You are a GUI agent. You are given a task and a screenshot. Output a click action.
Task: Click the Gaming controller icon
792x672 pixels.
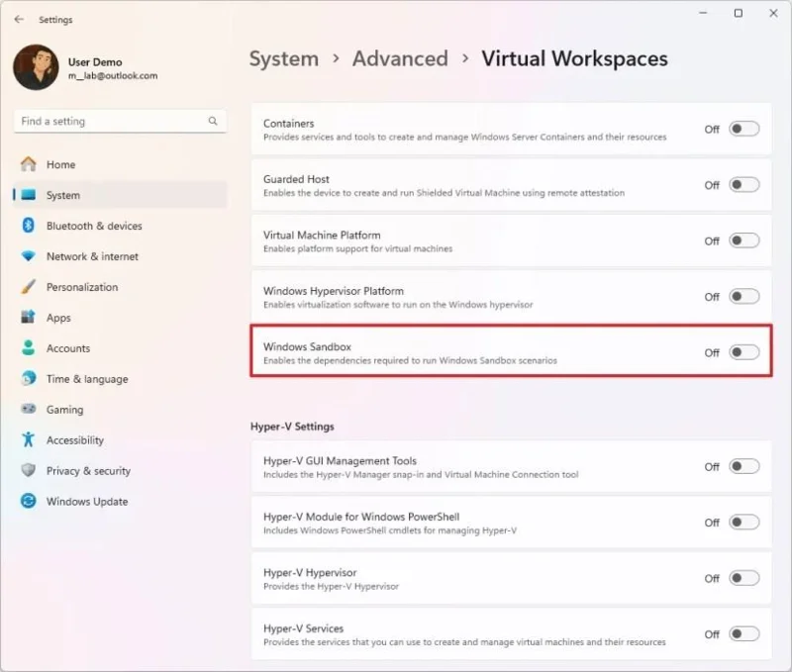tap(29, 409)
